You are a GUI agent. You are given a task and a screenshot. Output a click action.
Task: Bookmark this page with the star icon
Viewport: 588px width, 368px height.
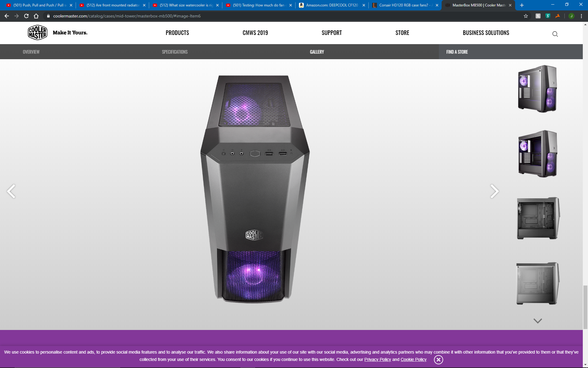[526, 16]
